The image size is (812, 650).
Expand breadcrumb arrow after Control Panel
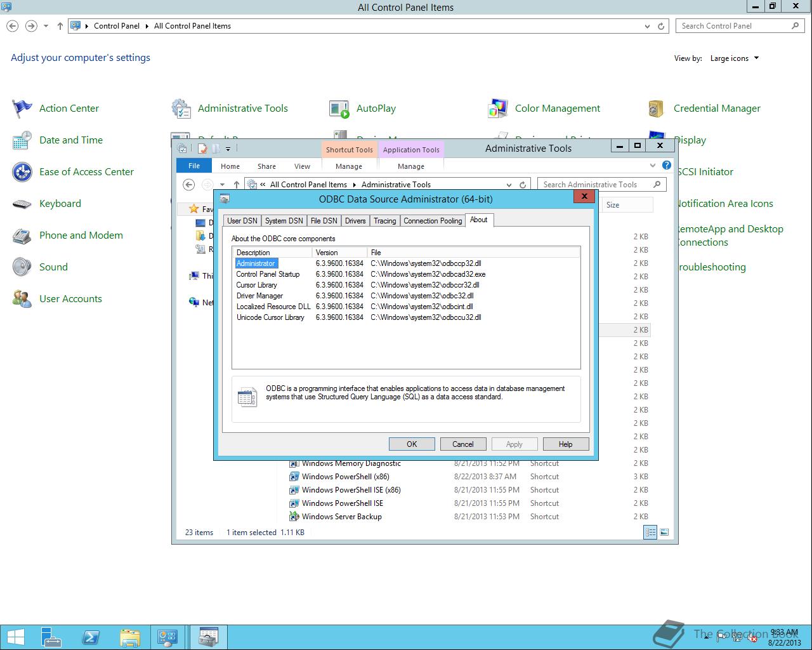point(147,26)
